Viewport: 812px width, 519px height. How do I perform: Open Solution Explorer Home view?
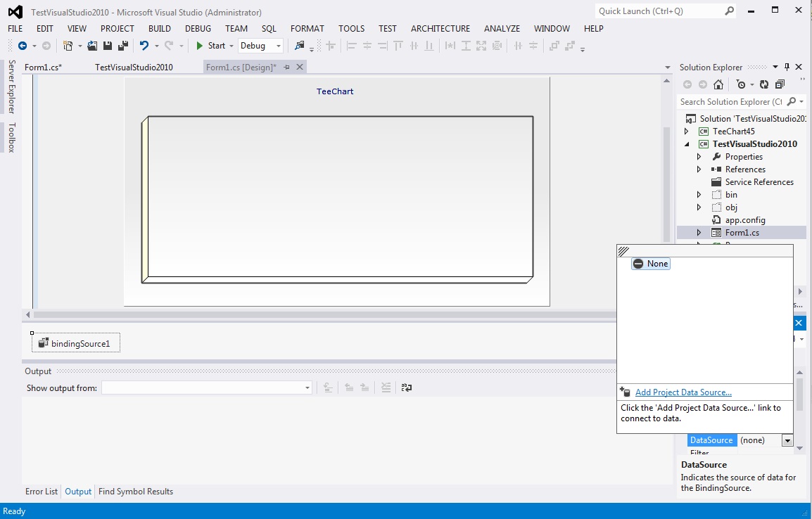click(x=718, y=84)
